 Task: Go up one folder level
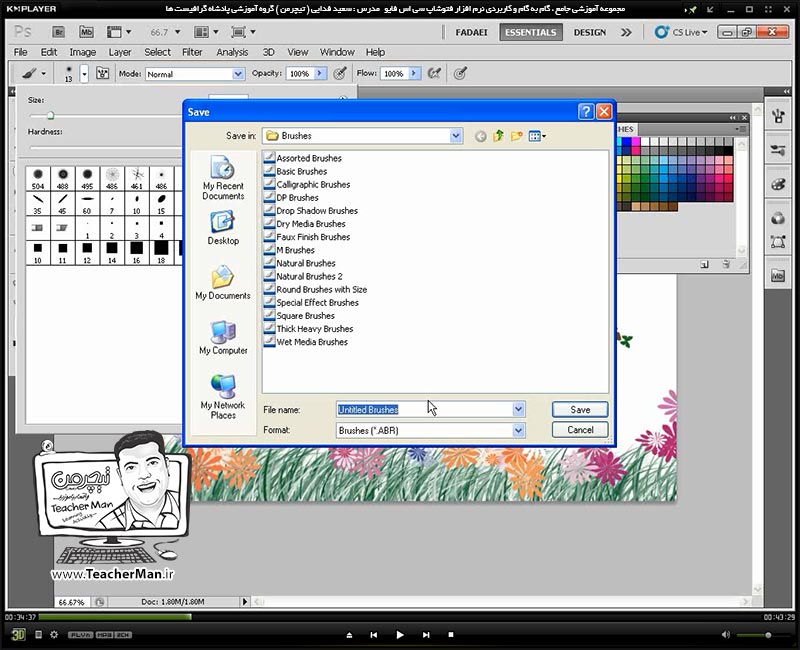pos(498,136)
